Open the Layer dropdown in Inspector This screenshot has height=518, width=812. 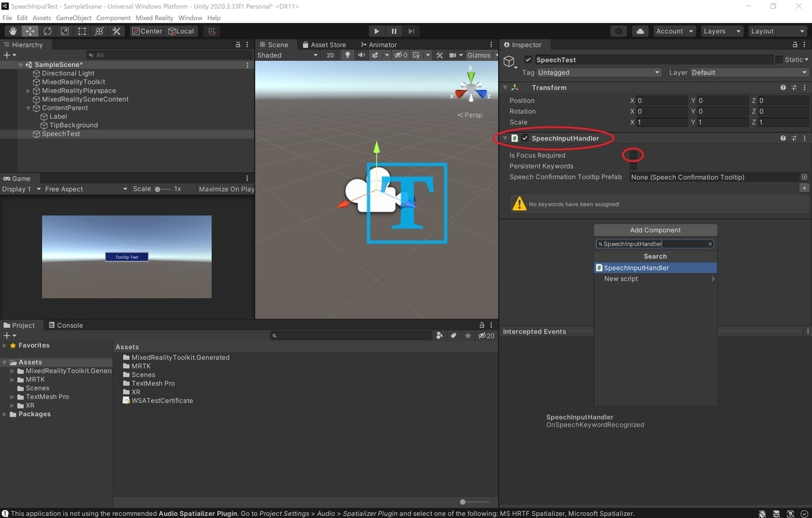(750, 72)
